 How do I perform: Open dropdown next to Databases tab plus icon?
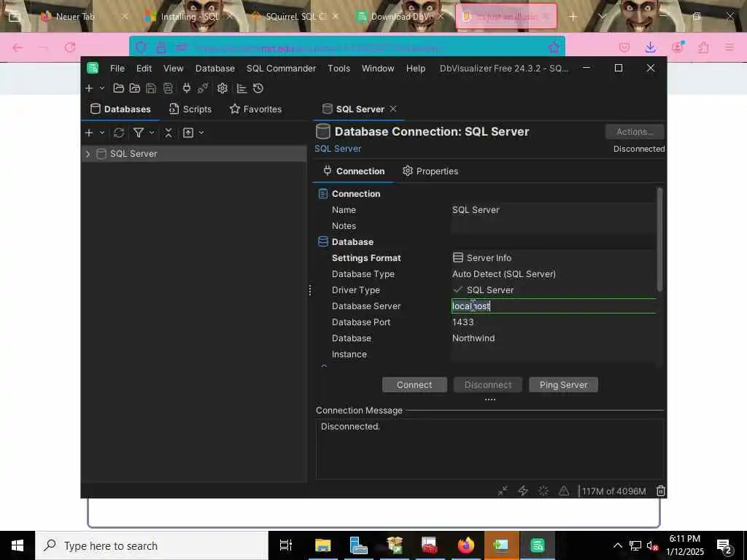[x=101, y=133]
